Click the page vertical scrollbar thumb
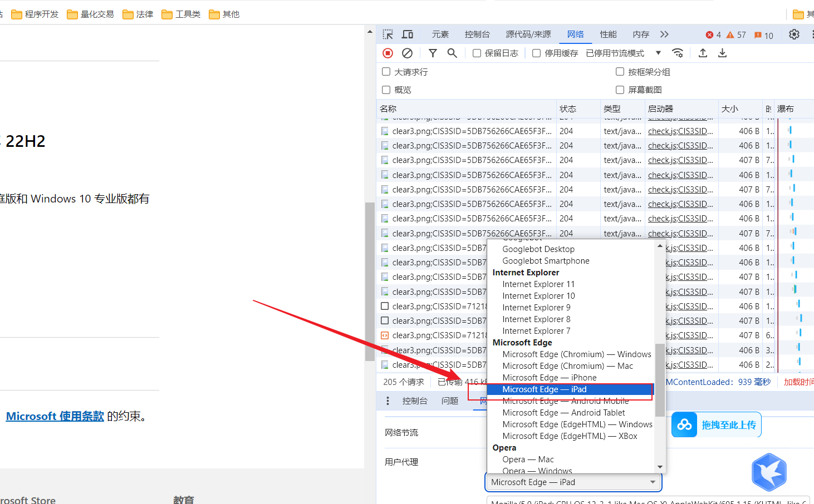 click(370, 281)
